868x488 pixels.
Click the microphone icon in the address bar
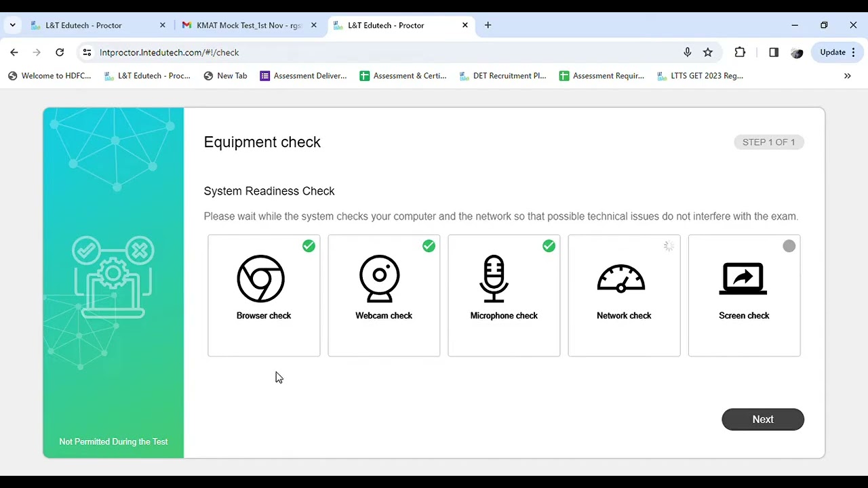pyautogui.click(x=688, y=52)
